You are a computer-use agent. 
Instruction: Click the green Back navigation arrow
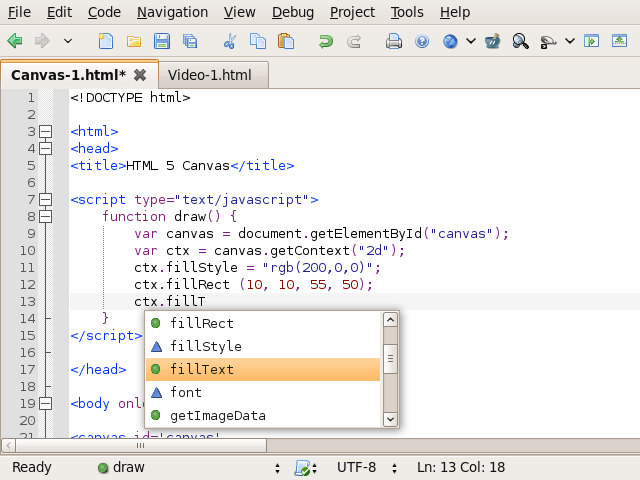point(15,41)
